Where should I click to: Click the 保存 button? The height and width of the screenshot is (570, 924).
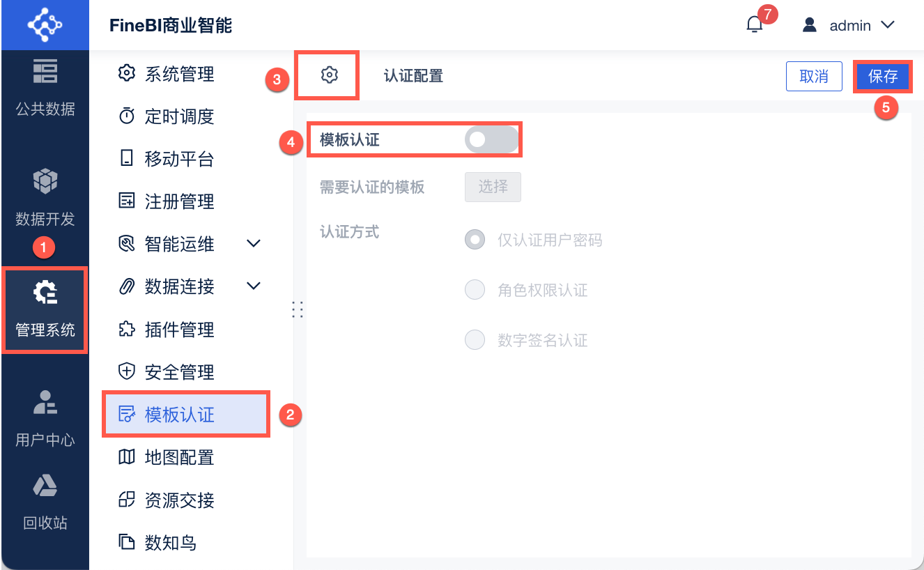click(x=883, y=77)
